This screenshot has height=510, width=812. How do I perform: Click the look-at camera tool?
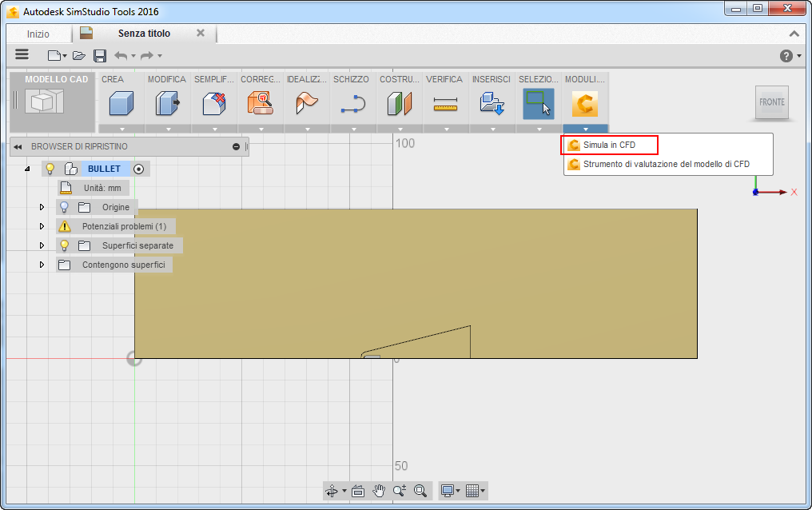358,491
